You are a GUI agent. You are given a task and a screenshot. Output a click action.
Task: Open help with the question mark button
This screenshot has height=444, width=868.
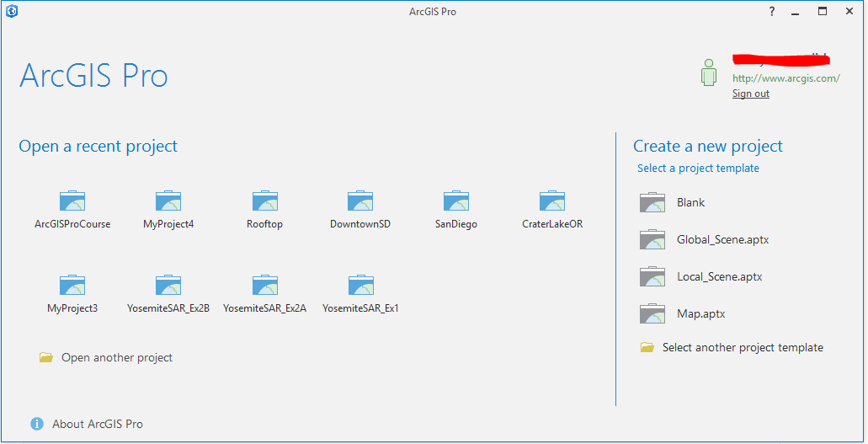pyautogui.click(x=772, y=11)
